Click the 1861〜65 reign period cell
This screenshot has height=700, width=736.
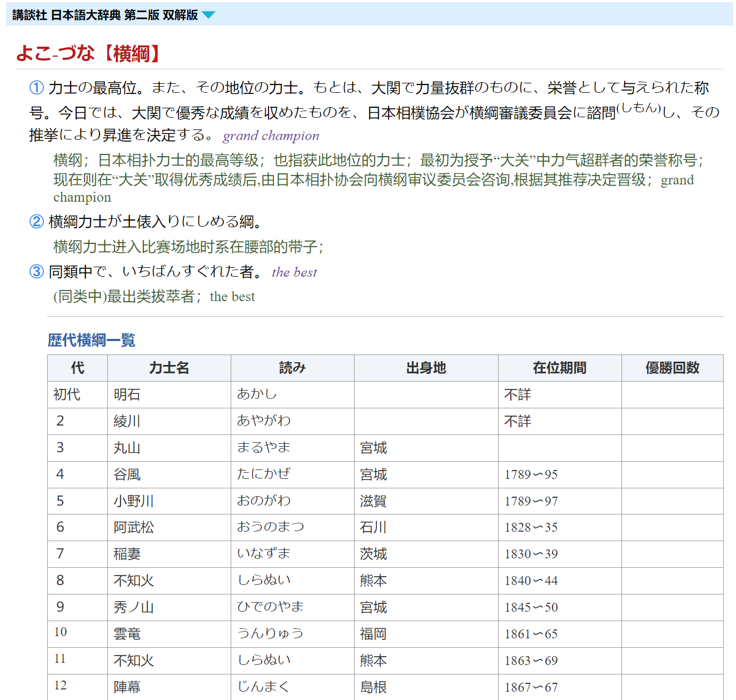click(560, 634)
